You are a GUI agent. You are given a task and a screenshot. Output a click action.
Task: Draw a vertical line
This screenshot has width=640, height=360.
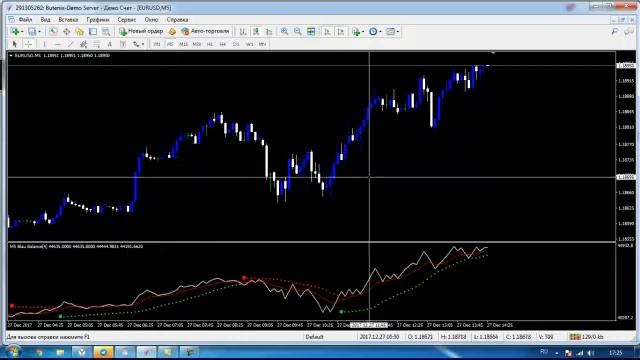click(x=44, y=44)
